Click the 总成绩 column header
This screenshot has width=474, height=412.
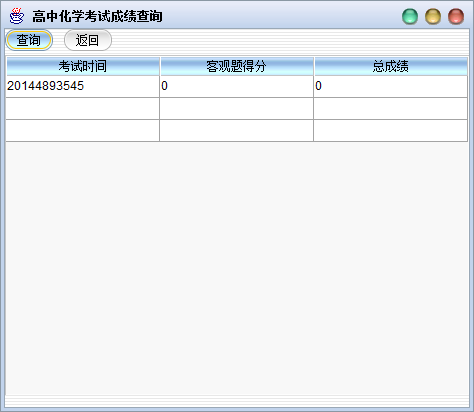click(391, 66)
